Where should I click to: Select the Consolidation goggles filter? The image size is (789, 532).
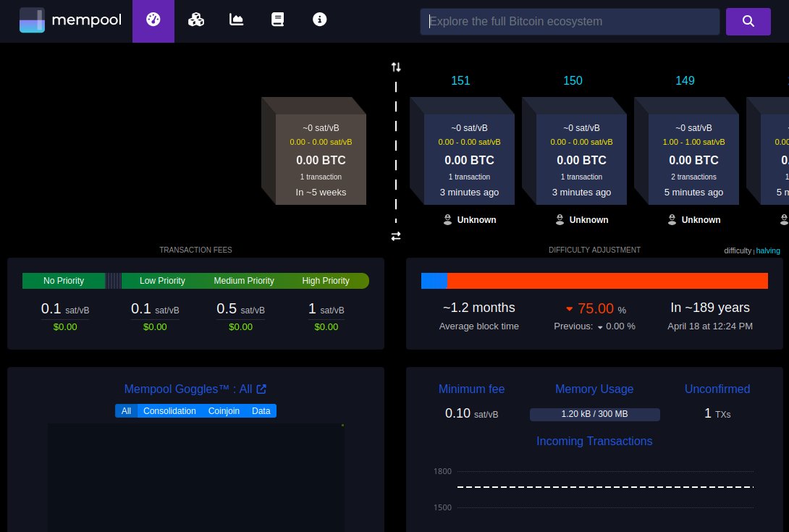tap(169, 410)
